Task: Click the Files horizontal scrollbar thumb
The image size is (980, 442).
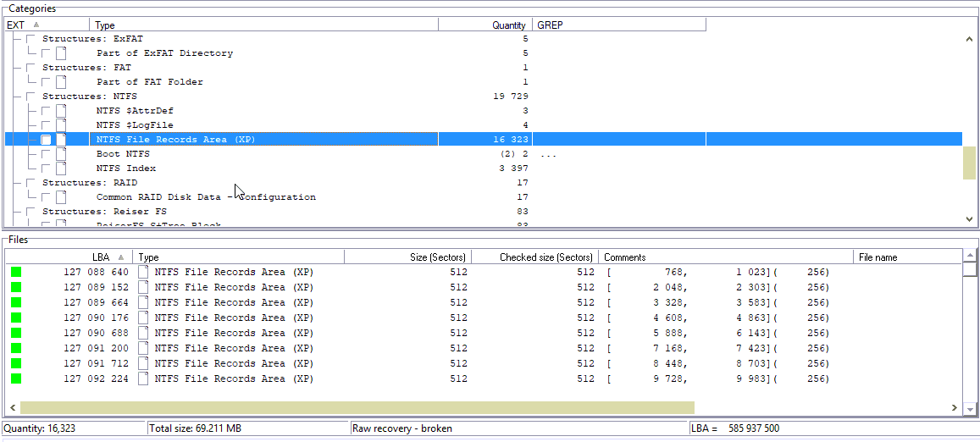Action: tap(357, 407)
